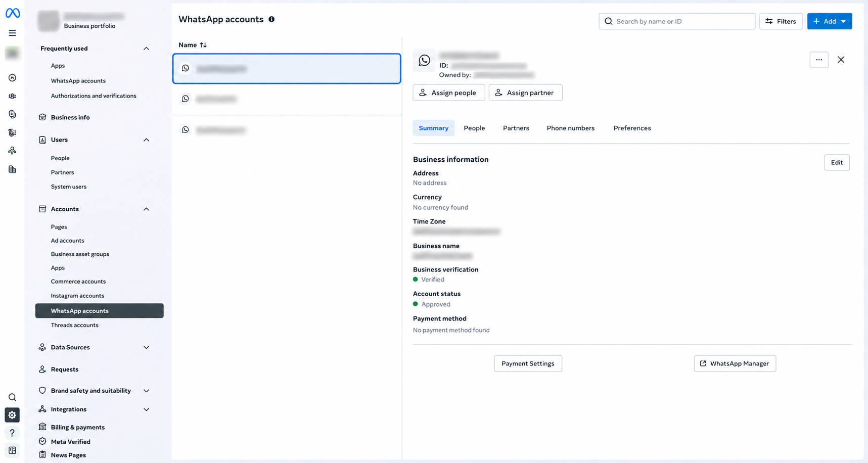Open the more options ellipsis button
Image resolution: width=868 pixels, height=463 pixels.
coord(819,60)
